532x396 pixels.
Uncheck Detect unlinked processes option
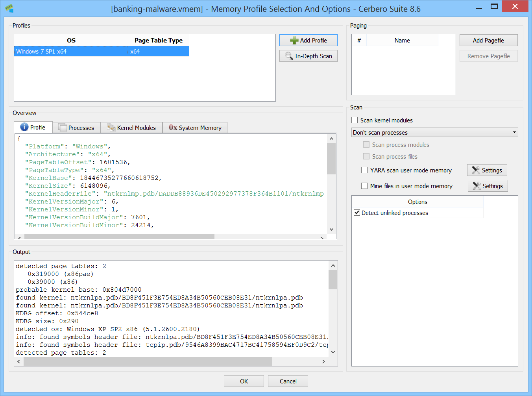pos(357,213)
